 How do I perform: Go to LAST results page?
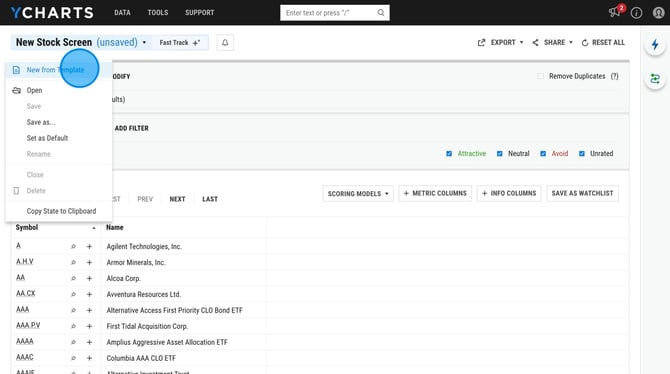pyautogui.click(x=210, y=199)
